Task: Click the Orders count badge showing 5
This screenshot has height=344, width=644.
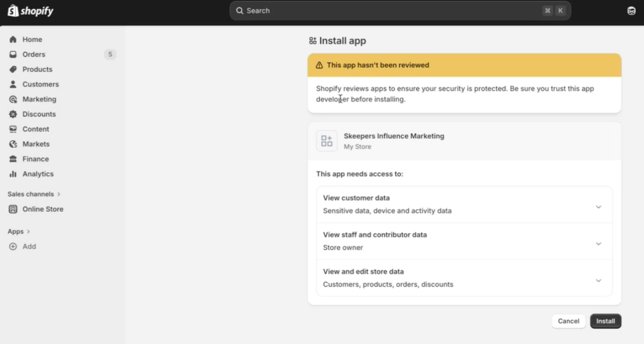Action: [x=110, y=54]
